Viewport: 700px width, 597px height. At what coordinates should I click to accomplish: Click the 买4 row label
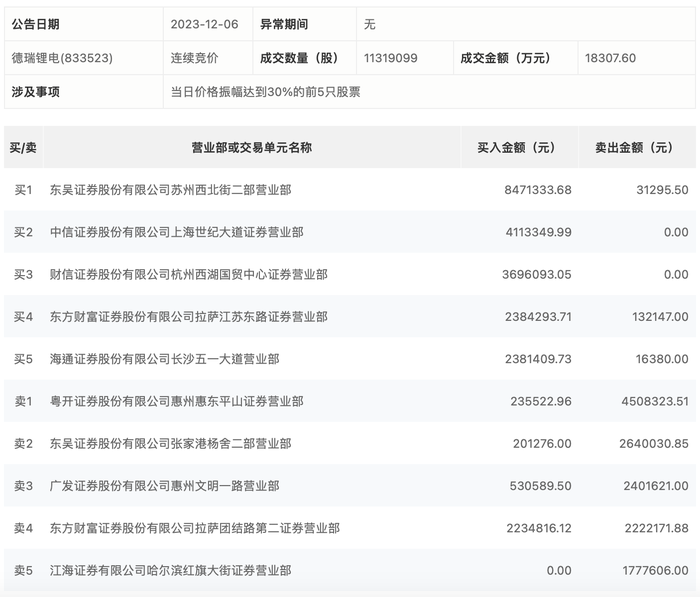click(23, 317)
